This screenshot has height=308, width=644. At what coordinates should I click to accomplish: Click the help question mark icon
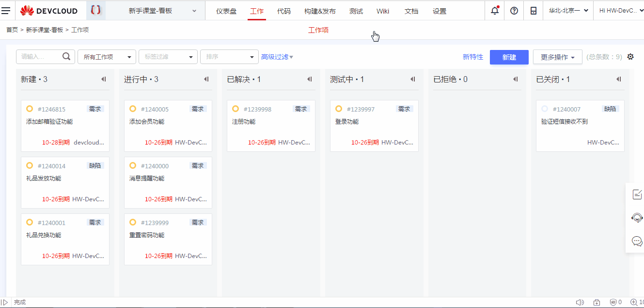coord(514,10)
